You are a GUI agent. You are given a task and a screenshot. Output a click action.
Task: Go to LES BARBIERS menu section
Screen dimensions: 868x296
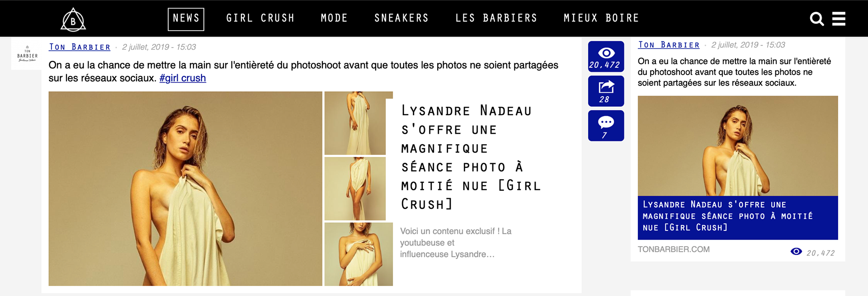[496, 18]
